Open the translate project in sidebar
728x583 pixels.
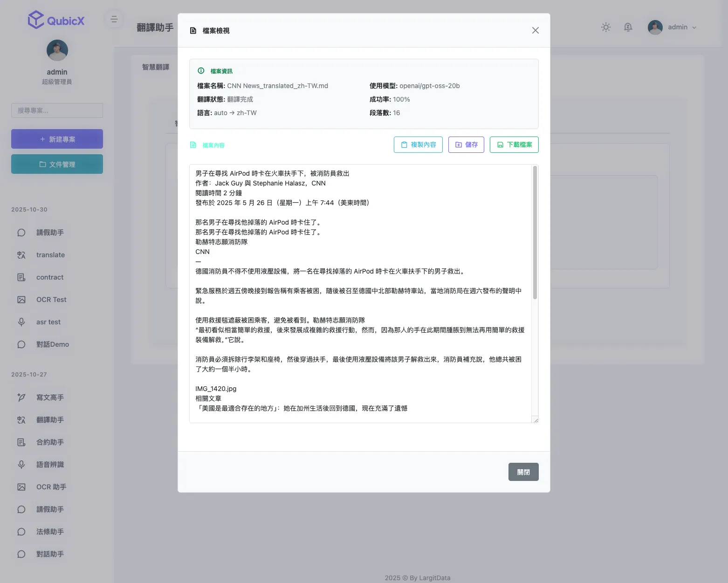pyautogui.click(x=50, y=255)
